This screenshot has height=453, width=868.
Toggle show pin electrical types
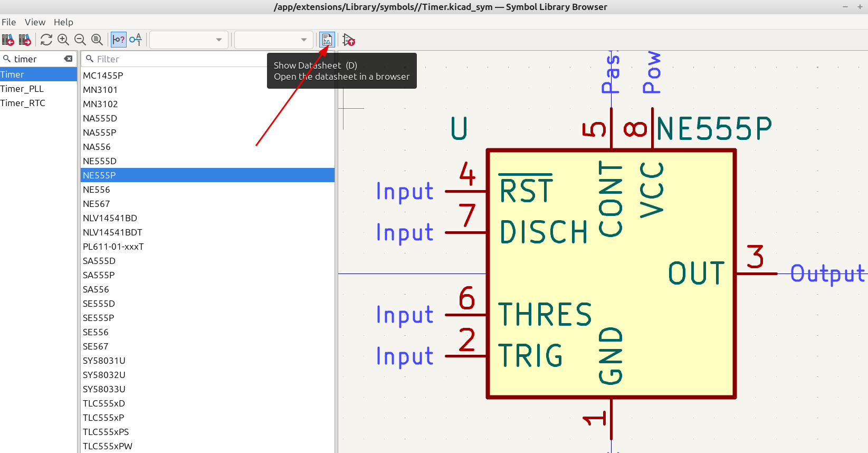tap(119, 40)
